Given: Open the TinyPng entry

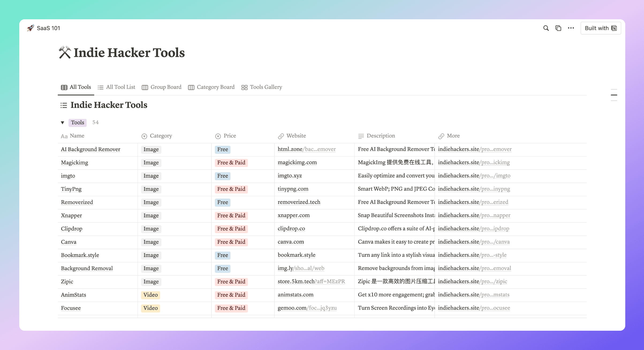Looking at the screenshot, I should point(71,189).
